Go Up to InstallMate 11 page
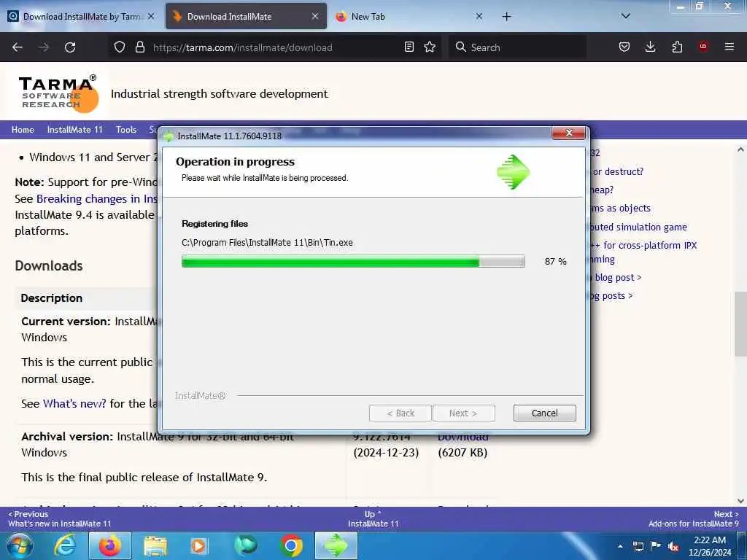This screenshot has height=560, width=747. coord(373,518)
